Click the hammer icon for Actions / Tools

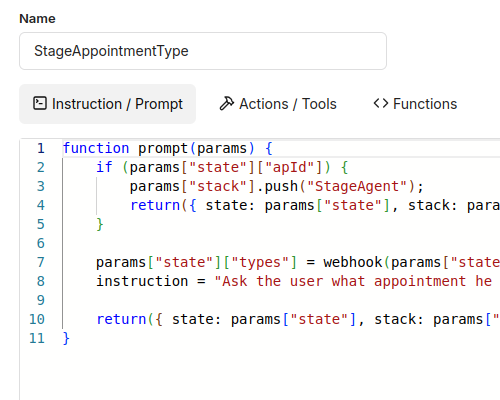pyautogui.click(x=227, y=103)
